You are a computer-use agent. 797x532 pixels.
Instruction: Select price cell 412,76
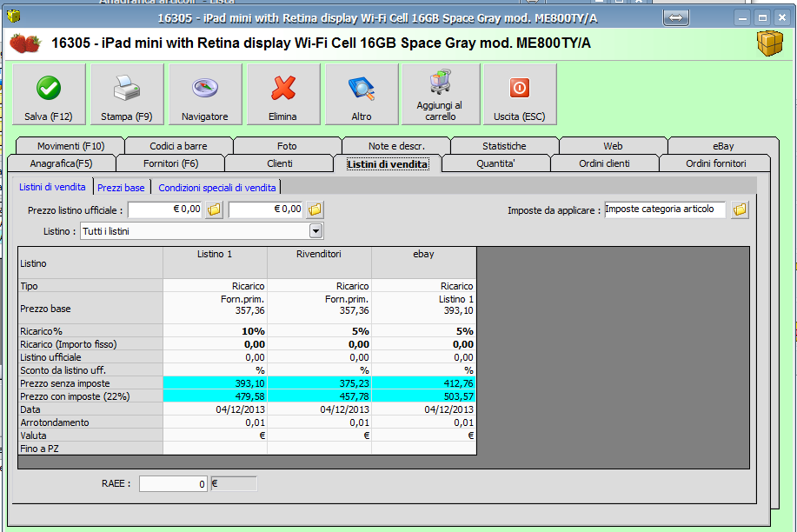pos(424,383)
